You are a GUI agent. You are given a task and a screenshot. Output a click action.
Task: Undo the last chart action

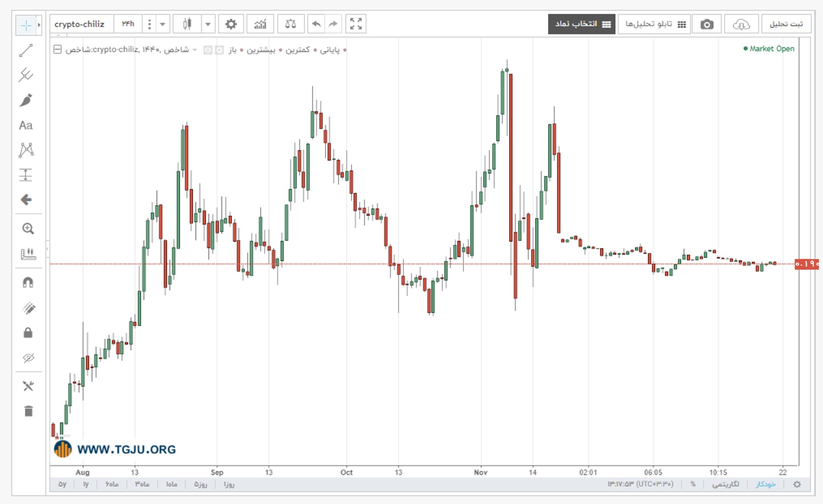(x=316, y=24)
